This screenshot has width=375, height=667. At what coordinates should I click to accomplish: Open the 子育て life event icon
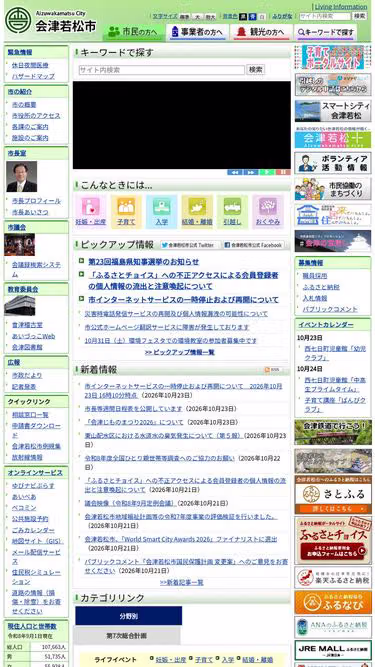126,211
